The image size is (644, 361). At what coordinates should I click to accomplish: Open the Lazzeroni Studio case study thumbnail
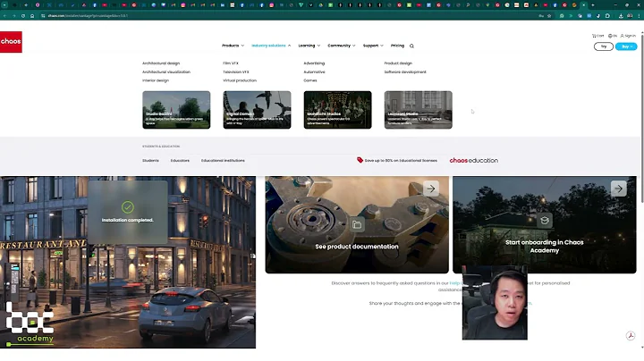coord(418,110)
